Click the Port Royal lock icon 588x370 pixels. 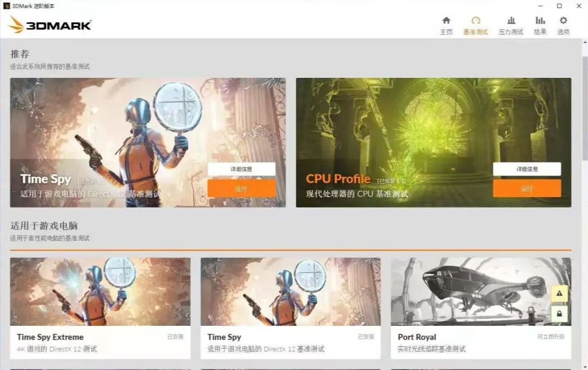(x=559, y=313)
